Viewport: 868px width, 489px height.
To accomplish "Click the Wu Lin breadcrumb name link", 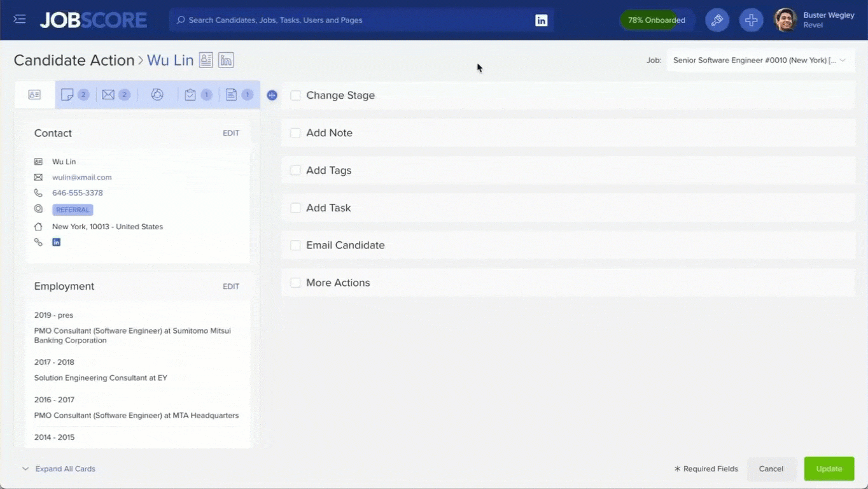I will coord(170,60).
